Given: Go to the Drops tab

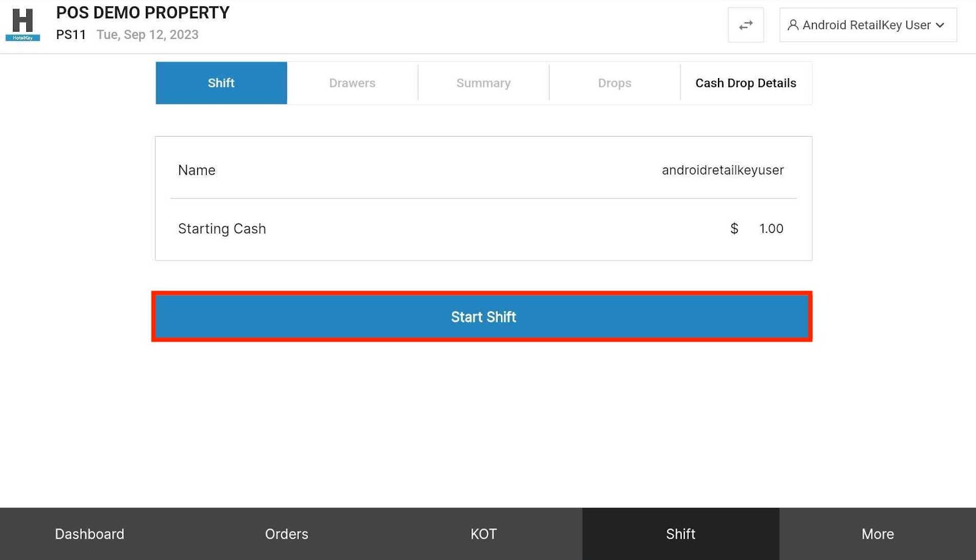Looking at the screenshot, I should (614, 83).
